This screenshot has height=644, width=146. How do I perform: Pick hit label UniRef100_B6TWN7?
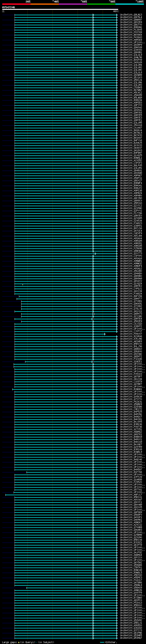[x=131, y=90]
